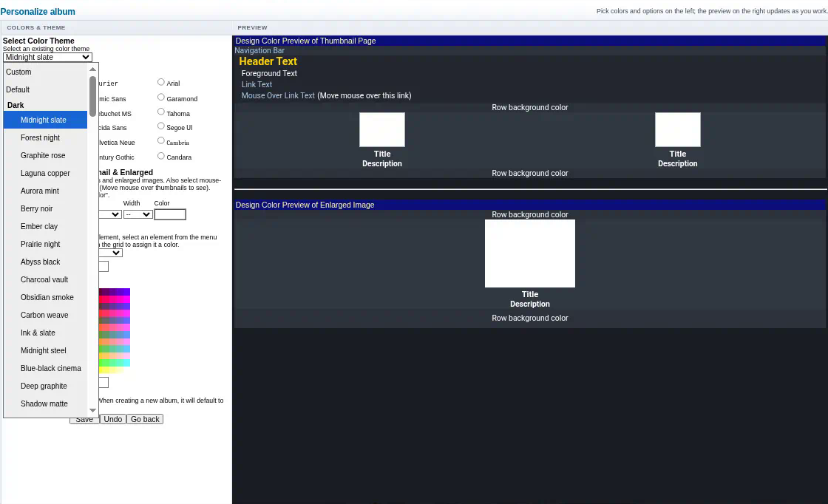Select the Berry noir theme
This screenshot has width=828, height=504.
[45, 208]
